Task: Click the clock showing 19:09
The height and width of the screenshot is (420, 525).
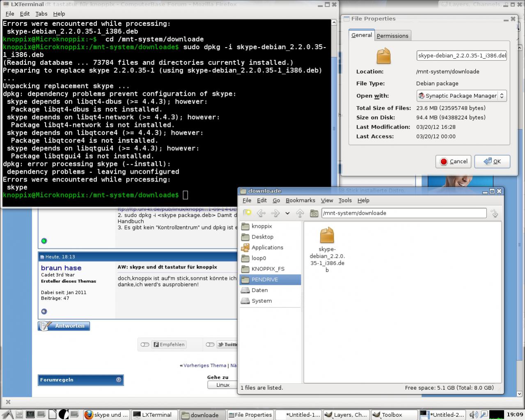Action: pos(515,415)
